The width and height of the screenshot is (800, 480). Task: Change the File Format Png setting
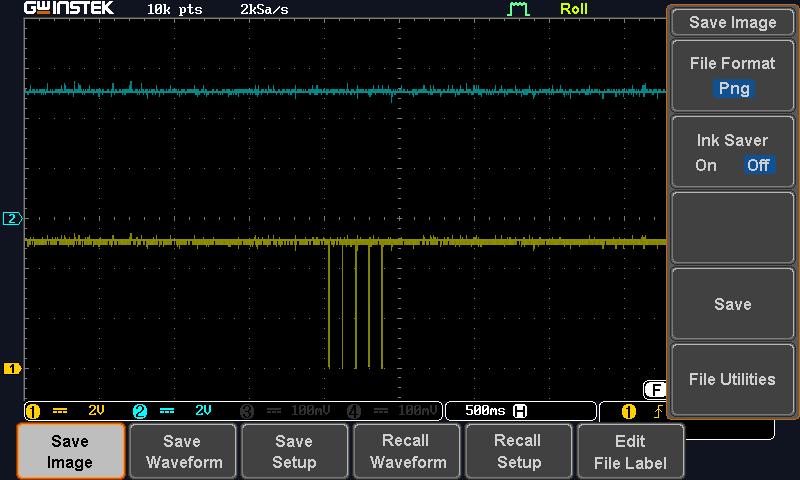[733, 75]
